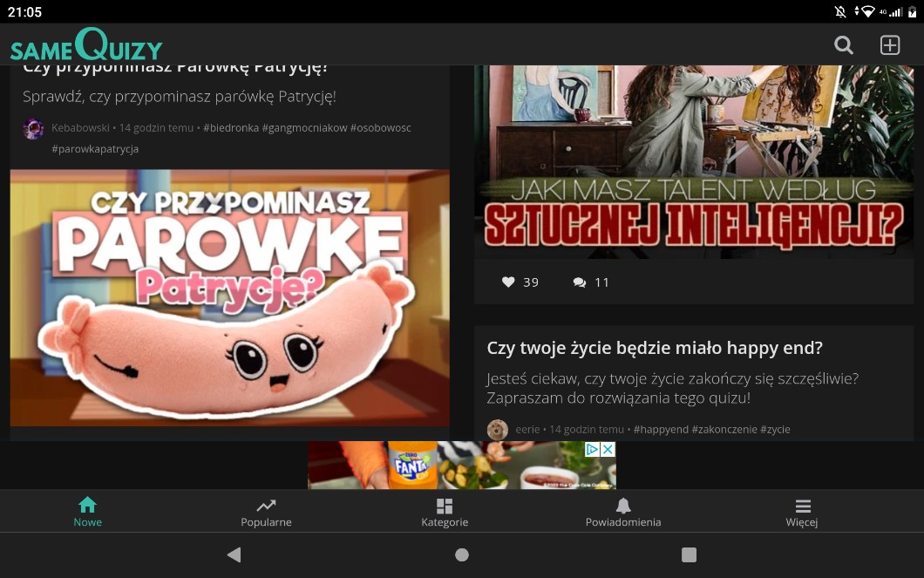Switch to the Popularne tab

click(x=266, y=512)
